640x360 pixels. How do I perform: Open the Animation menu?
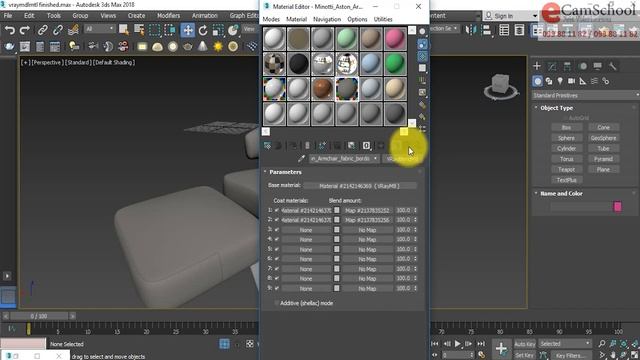pos(205,16)
